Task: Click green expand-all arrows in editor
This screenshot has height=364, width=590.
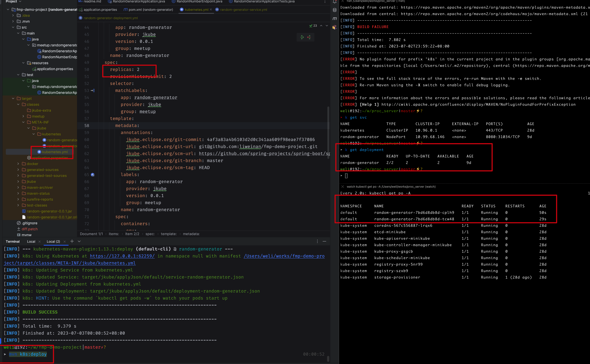Action: 302,37
